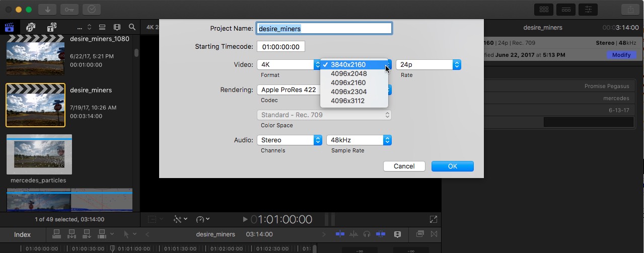Click the Starting Timecode field
The height and width of the screenshot is (253, 644).
[x=280, y=47]
